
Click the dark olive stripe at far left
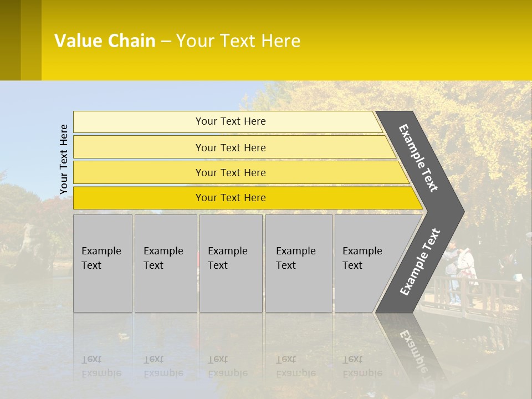coord(10,40)
